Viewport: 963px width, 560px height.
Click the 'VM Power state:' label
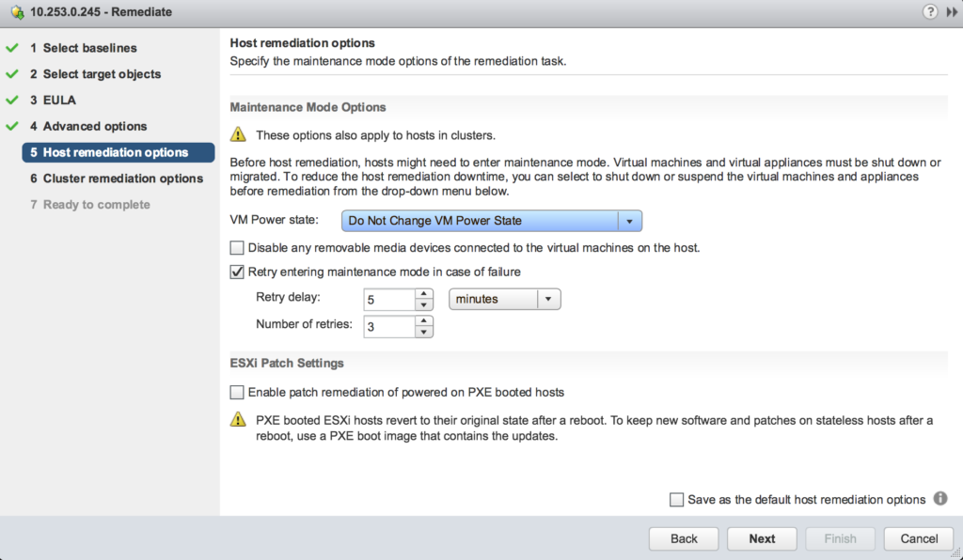[274, 220]
